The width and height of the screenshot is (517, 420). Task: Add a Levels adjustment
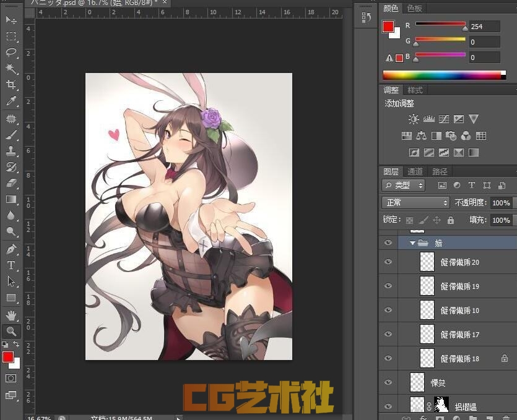(x=428, y=119)
